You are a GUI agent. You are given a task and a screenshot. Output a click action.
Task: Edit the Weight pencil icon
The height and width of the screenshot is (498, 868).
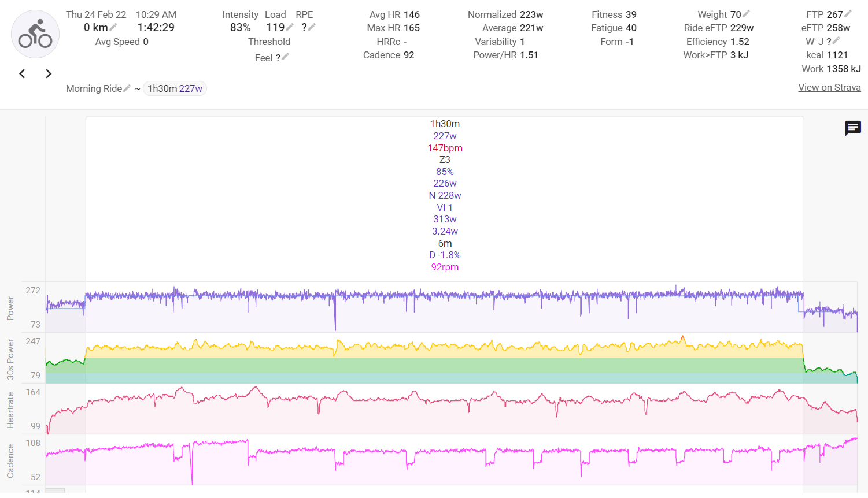746,14
